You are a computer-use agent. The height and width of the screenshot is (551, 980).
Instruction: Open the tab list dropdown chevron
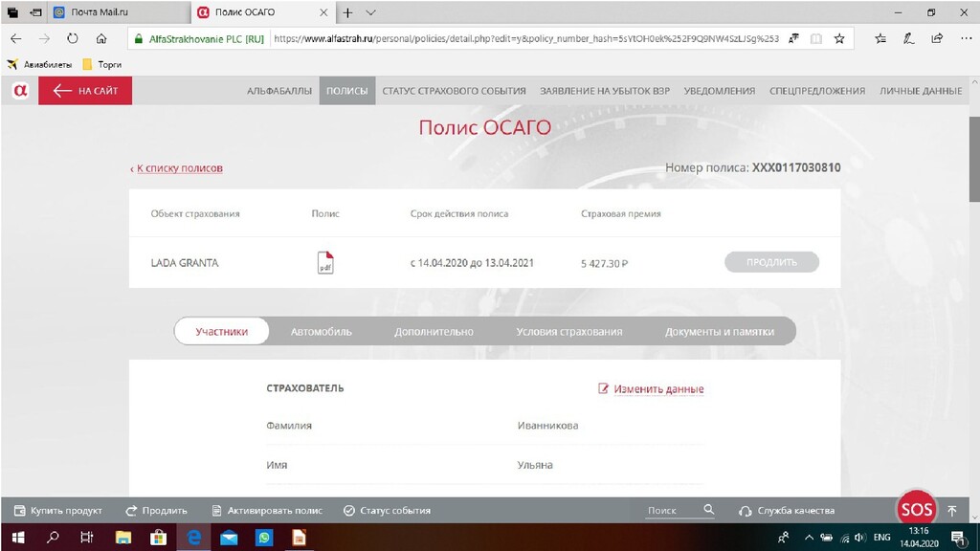tap(370, 12)
